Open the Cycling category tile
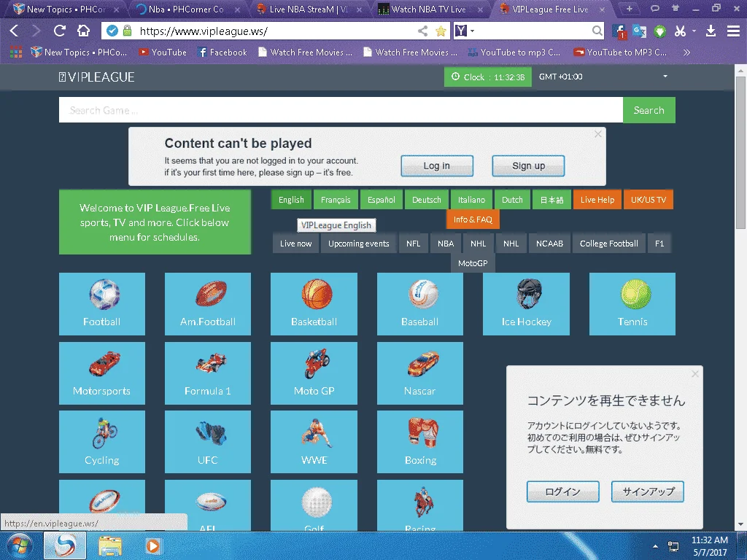 (x=102, y=442)
